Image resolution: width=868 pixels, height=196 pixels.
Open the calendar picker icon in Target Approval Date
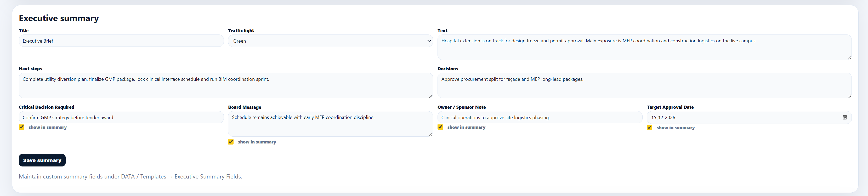[x=844, y=118]
